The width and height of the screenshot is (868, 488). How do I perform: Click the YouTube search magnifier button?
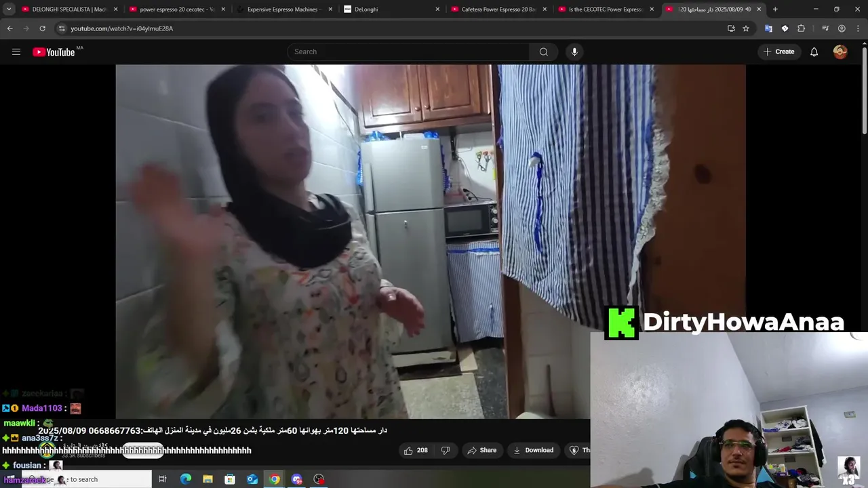pyautogui.click(x=544, y=52)
